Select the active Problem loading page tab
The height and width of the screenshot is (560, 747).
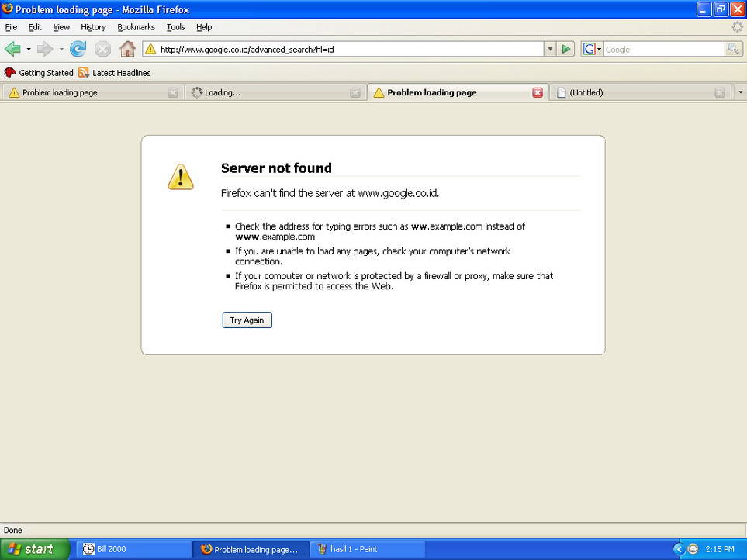point(458,92)
